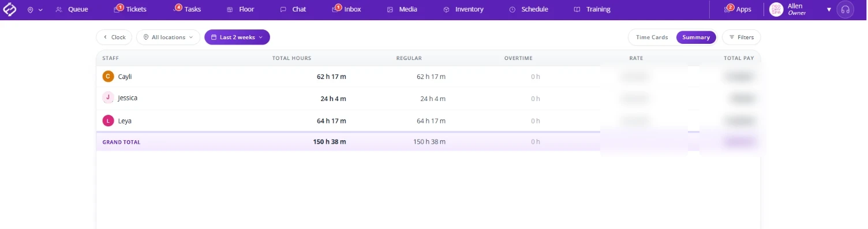Viewport: 868px width, 229px height.
Task: Select staff member Cayli
Action: click(x=118, y=76)
